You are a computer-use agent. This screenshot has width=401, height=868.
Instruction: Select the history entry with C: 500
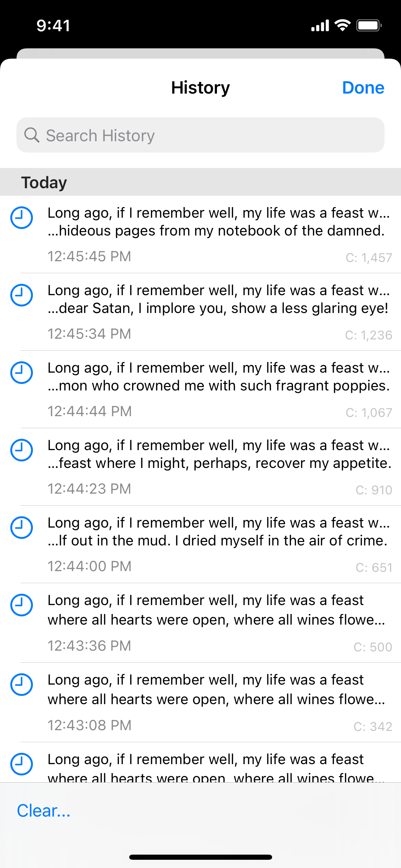click(x=200, y=623)
